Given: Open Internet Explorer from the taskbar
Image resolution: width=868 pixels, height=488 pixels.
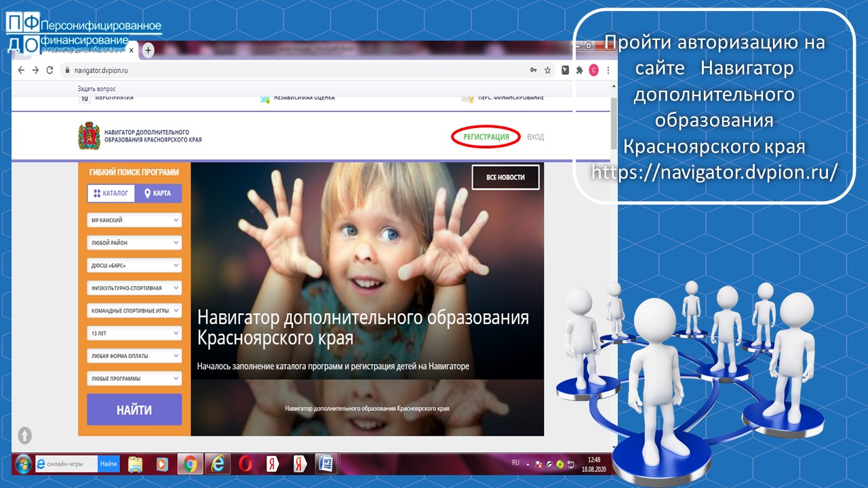Looking at the screenshot, I should (218, 464).
